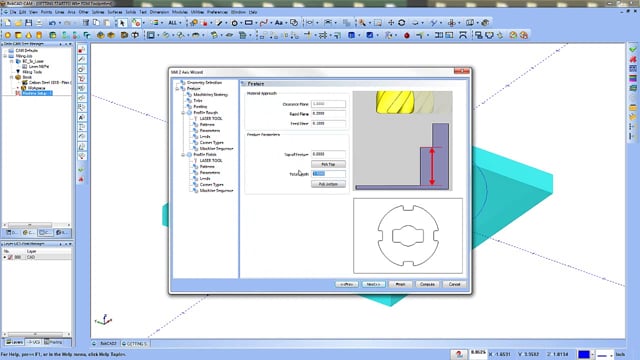640x360 pixels.
Task: Click the Text 'Aa' tool icon
Action: click(x=279, y=23)
